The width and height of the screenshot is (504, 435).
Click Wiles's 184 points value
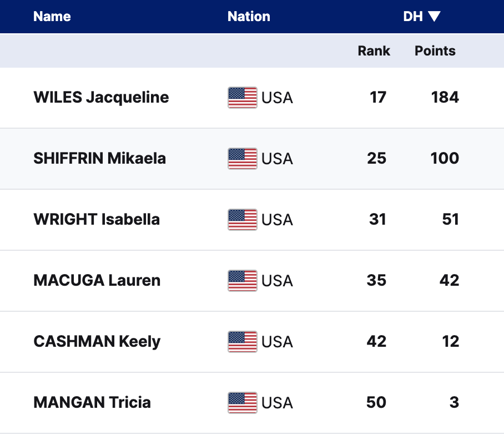445,98
